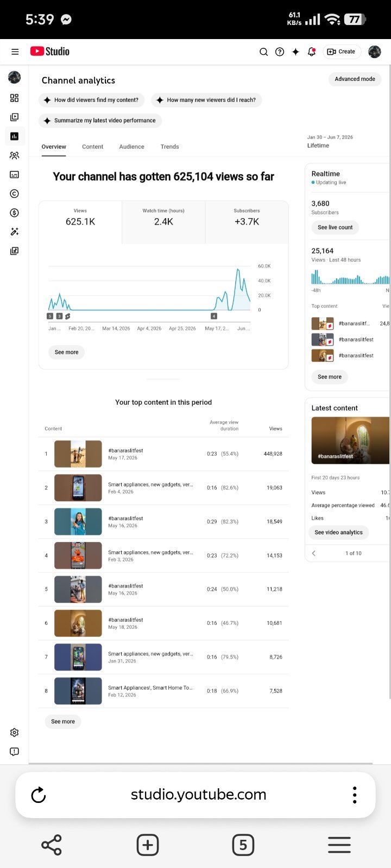Image resolution: width=391 pixels, height=868 pixels.
Task: Open a new tab with the plus icon
Action: click(148, 845)
